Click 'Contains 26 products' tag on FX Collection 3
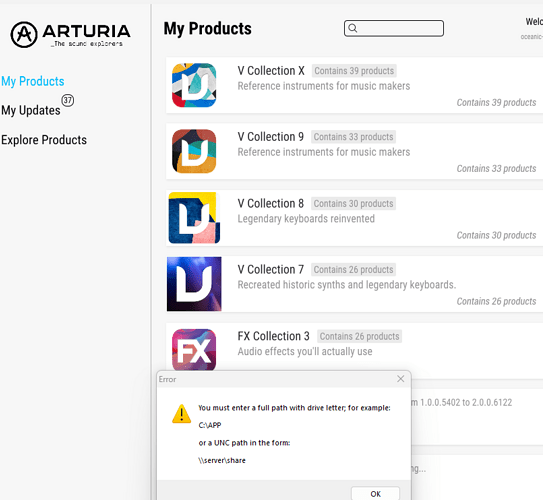The width and height of the screenshot is (543, 500). (359, 336)
